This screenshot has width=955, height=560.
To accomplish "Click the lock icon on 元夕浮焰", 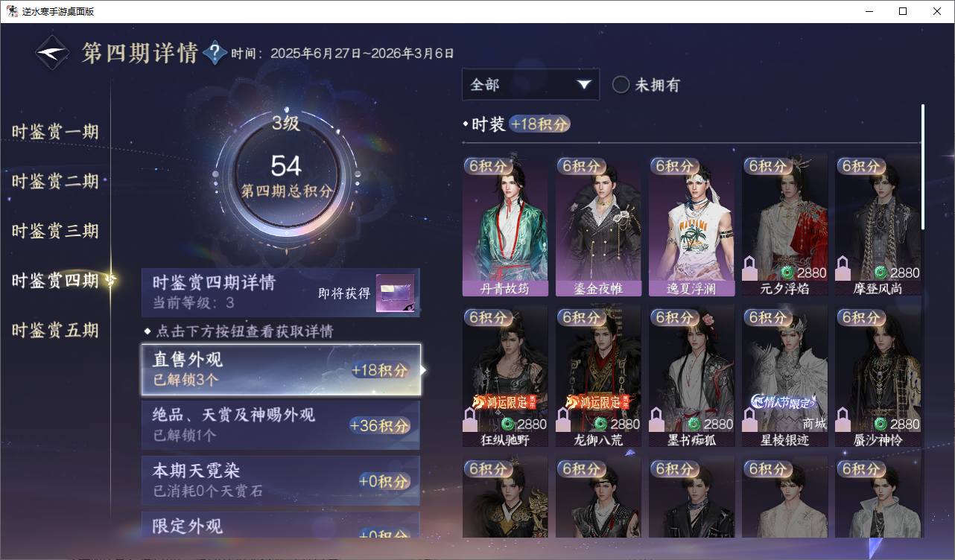I will tap(750, 267).
